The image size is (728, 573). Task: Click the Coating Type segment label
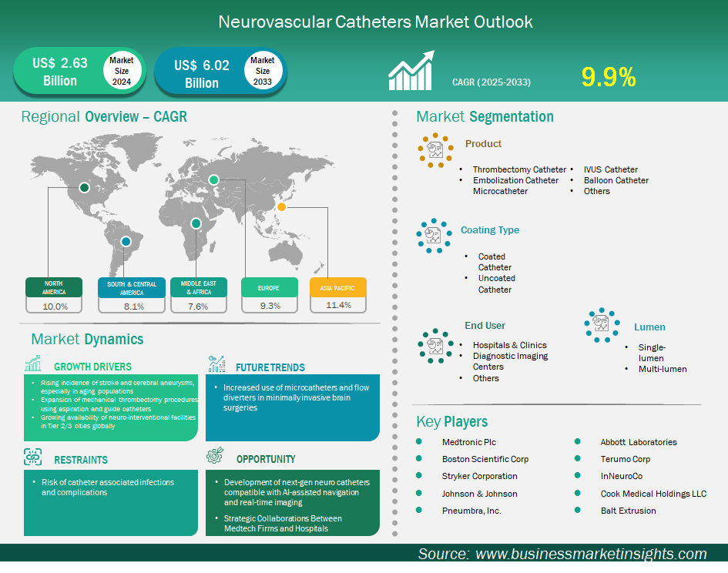point(490,230)
